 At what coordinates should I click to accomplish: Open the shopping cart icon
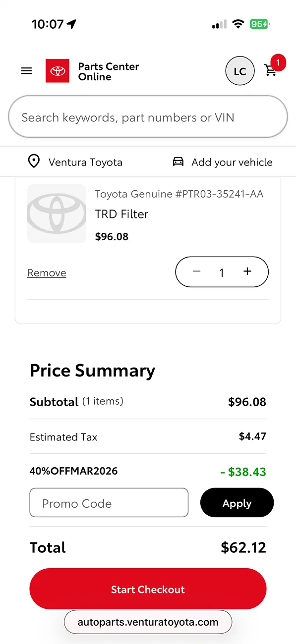pos(271,70)
